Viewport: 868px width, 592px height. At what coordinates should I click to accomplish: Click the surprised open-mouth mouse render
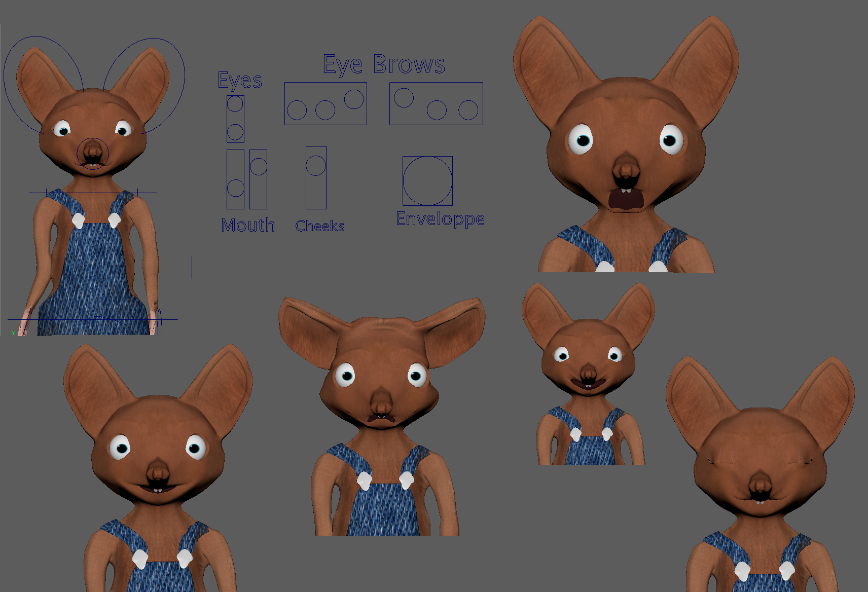626,144
